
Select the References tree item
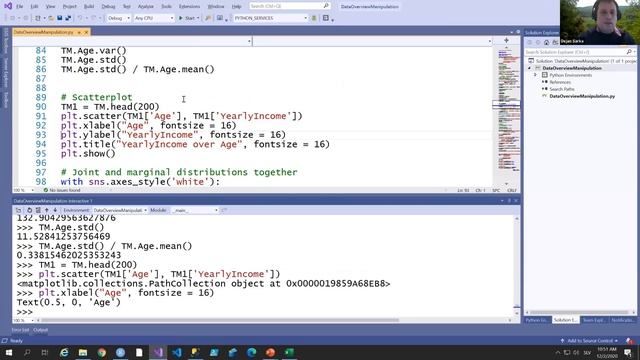560,82
